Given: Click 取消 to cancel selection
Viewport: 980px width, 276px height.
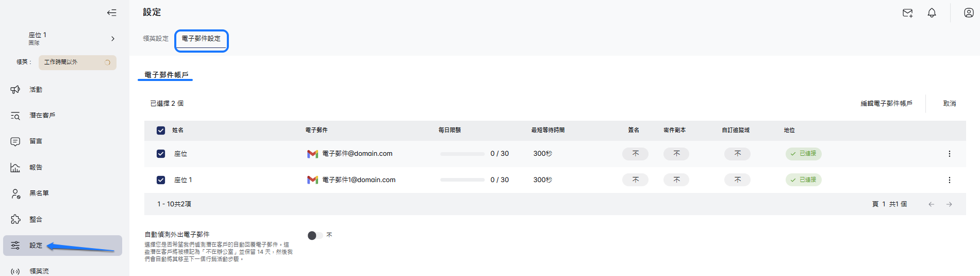Looking at the screenshot, I should pos(949,104).
